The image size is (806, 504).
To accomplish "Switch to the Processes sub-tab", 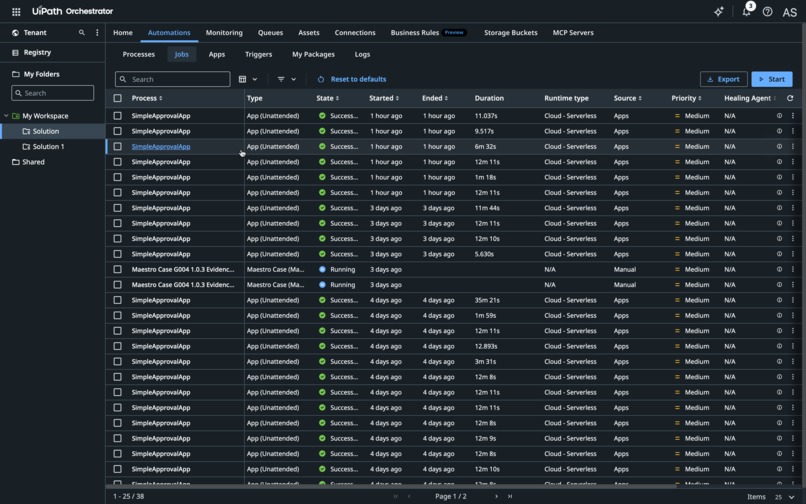I will (x=138, y=54).
